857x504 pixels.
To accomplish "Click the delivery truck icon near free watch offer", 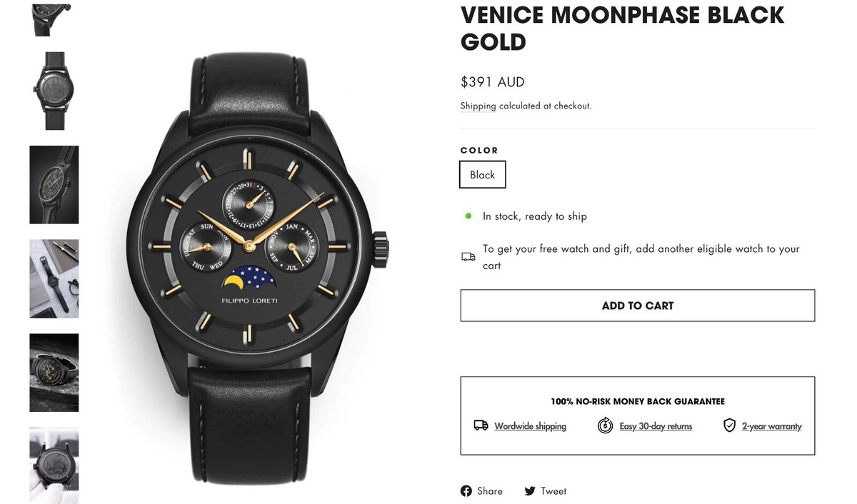I will [x=468, y=256].
